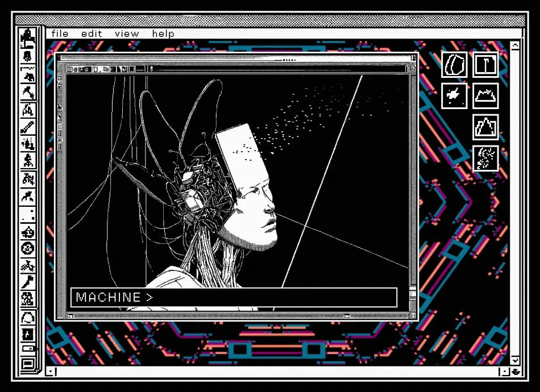Select the circular ring tool in left toolbar
The width and height of the screenshot is (540, 392).
[27, 318]
